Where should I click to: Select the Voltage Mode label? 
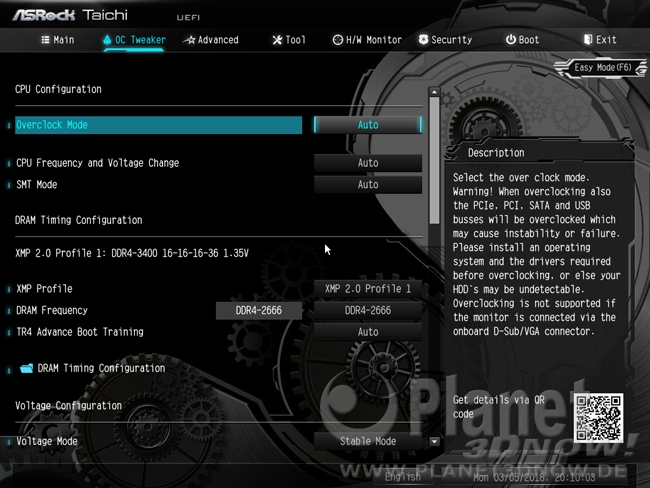point(46,441)
